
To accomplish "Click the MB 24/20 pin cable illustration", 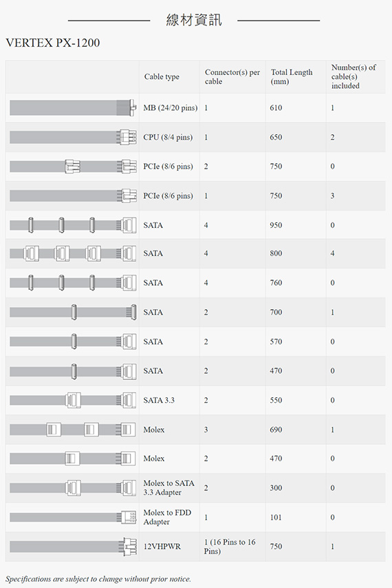I will [73, 107].
